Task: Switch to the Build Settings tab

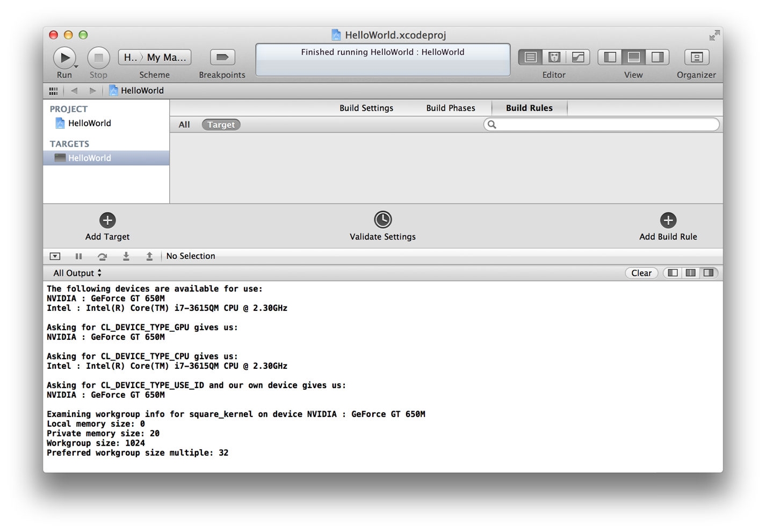Action: click(366, 108)
